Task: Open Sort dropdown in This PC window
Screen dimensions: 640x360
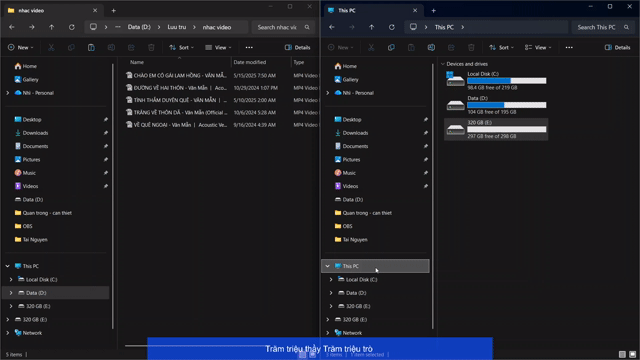Action: click(x=502, y=47)
